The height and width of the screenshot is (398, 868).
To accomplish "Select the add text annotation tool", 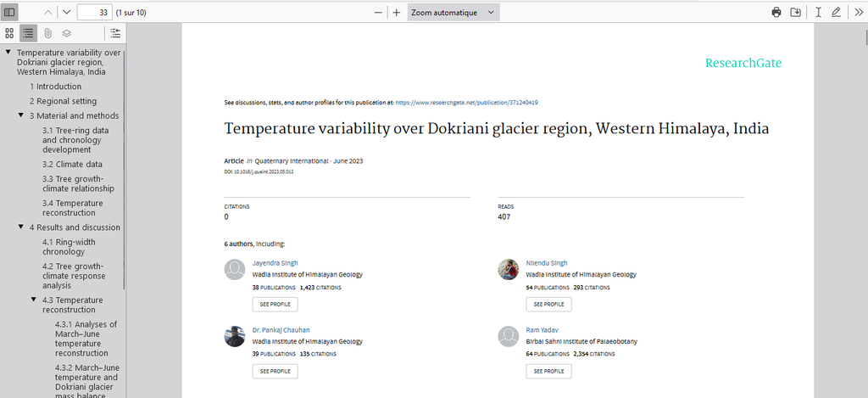I will pos(818,12).
